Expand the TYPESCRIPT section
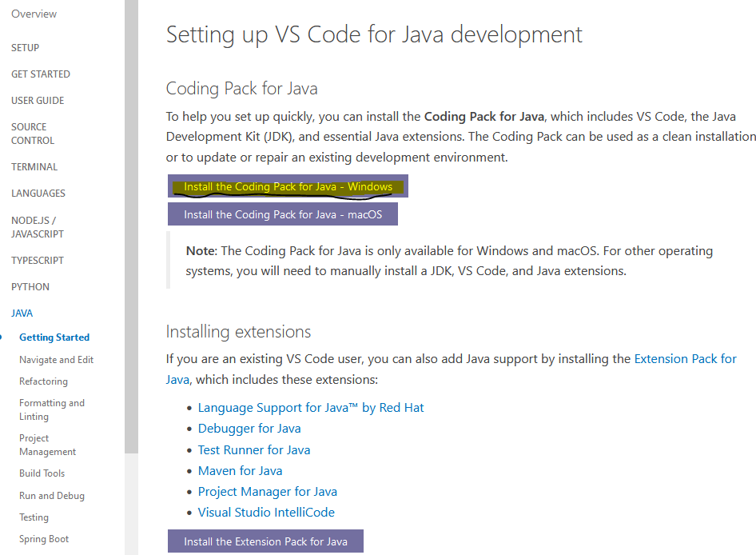Viewport: 756px width, 555px height. (38, 260)
